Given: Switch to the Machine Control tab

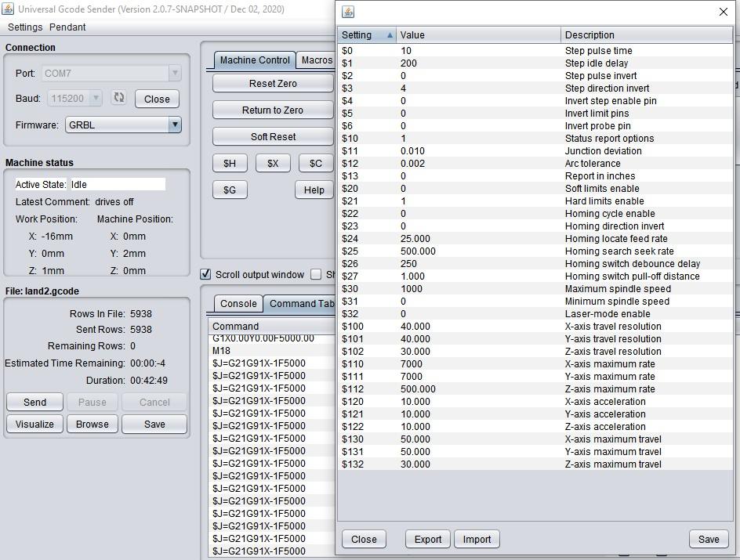Looking at the screenshot, I should [x=255, y=60].
